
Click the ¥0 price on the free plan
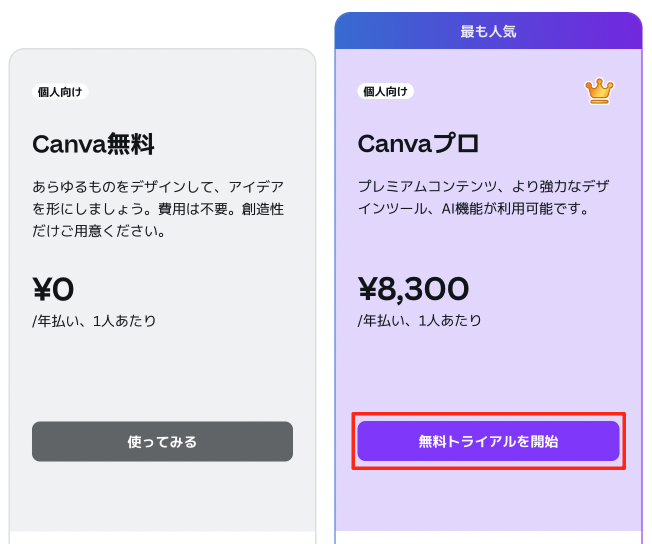(x=54, y=289)
